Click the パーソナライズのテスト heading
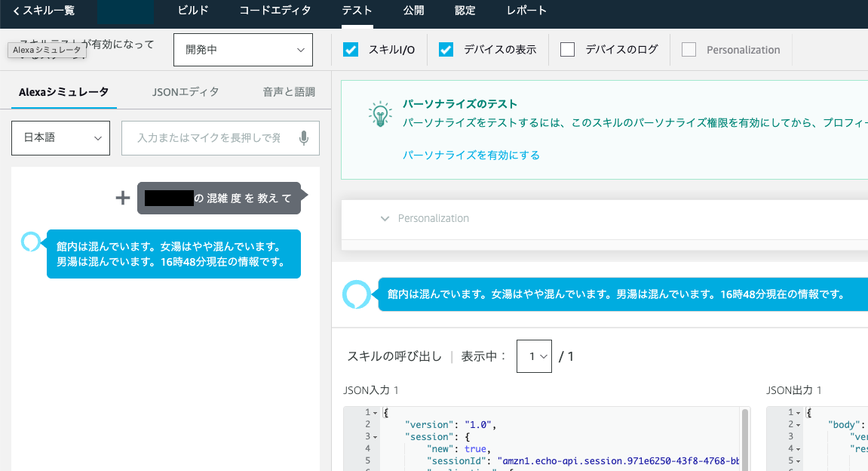The width and height of the screenshot is (868, 471). tap(459, 104)
